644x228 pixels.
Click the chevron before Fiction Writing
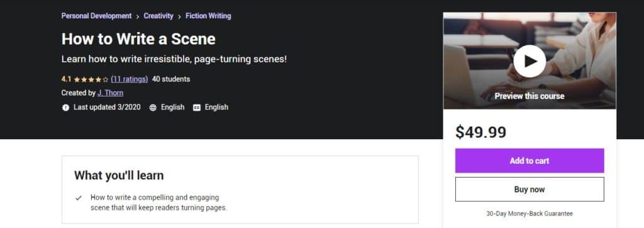point(179,16)
